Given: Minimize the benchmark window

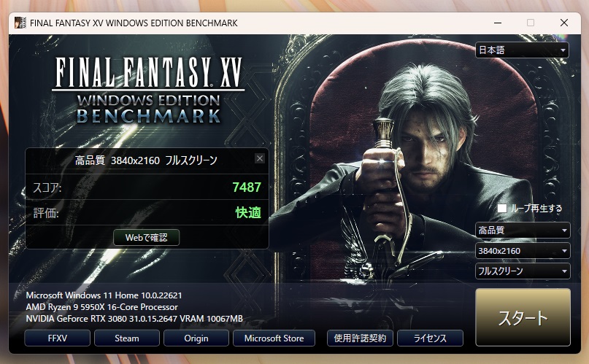Looking at the screenshot, I should [498, 23].
